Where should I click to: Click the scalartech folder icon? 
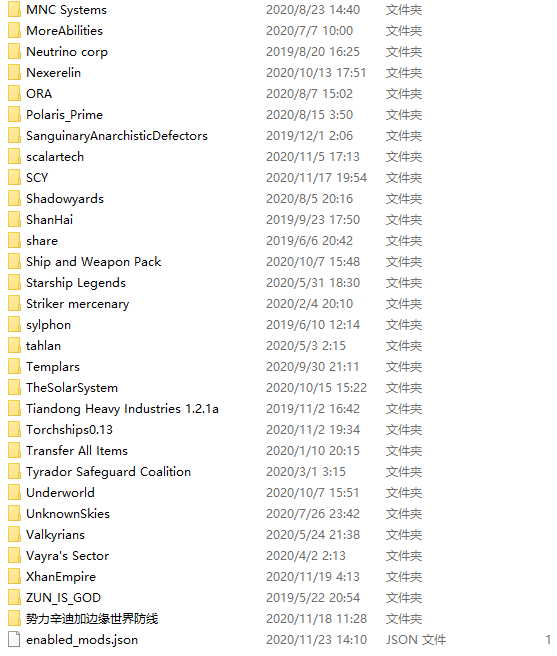click(x=14, y=156)
